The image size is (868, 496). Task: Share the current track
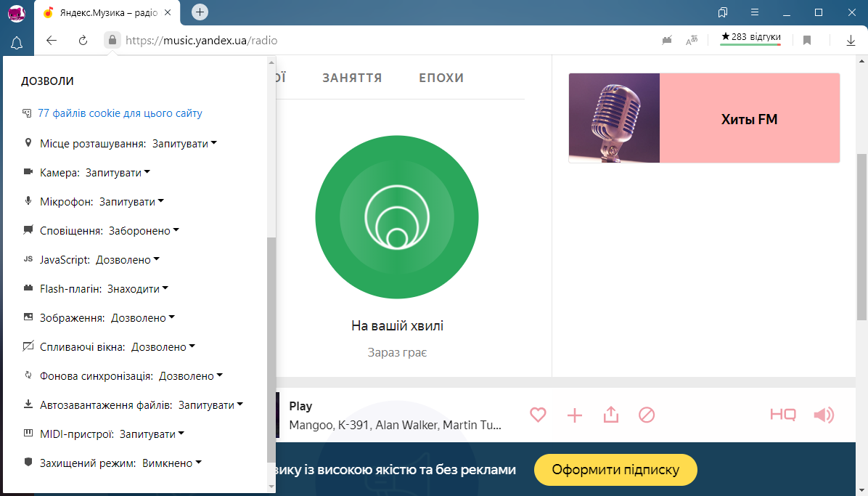610,415
